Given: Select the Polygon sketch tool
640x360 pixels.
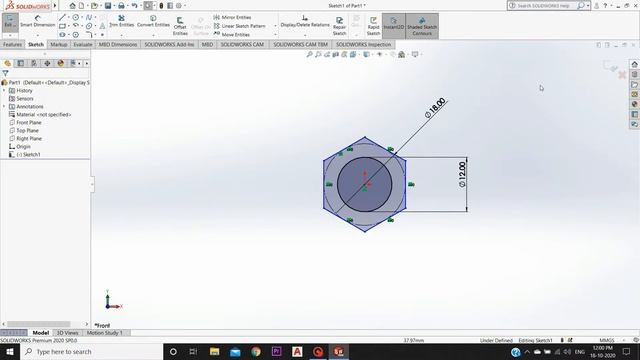Looking at the screenshot, I should pos(76,35).
